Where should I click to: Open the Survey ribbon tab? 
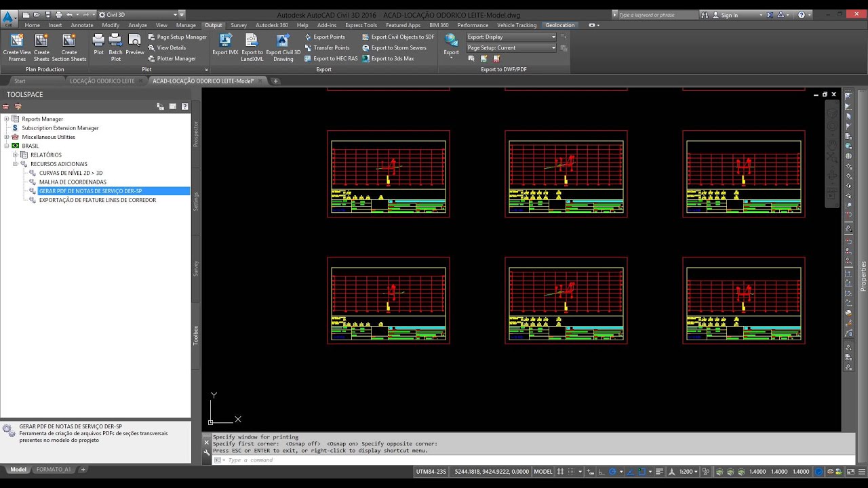point(239,25)
